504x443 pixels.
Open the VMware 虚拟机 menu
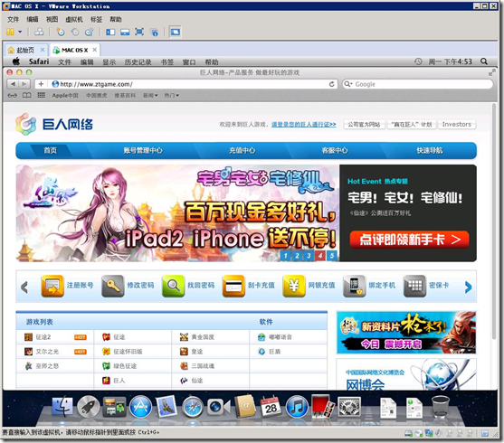click(74, 19)
